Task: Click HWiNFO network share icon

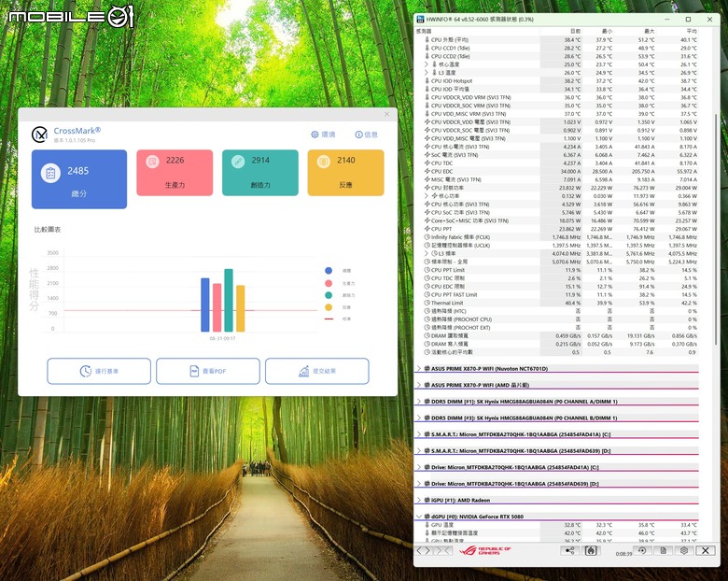Action: click(x=569, y=550)
